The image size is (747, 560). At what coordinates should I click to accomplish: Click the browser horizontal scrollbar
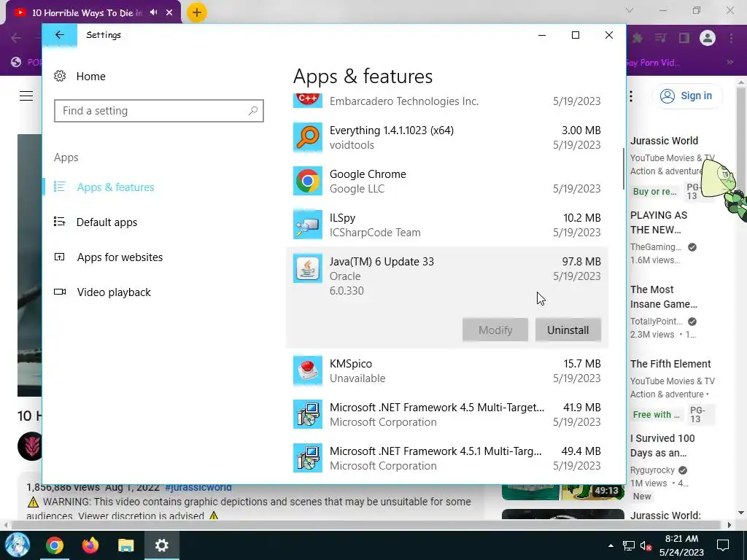coord(365,525)
